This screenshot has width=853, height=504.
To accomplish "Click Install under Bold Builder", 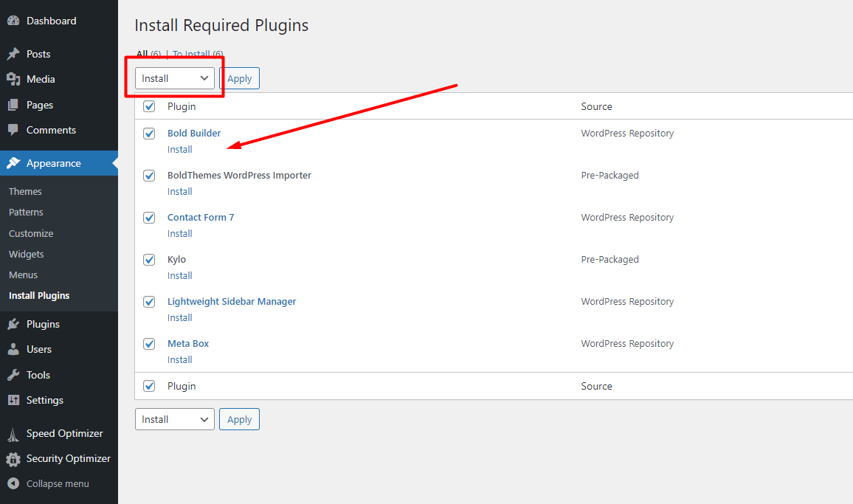I will 180,150.
